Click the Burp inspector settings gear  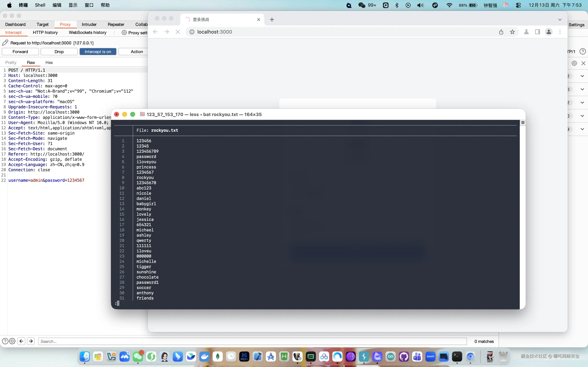tap(574, 63)
